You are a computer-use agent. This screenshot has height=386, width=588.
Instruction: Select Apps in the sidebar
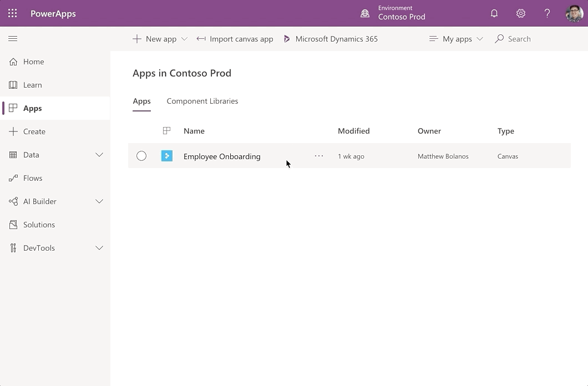[33, 108]
